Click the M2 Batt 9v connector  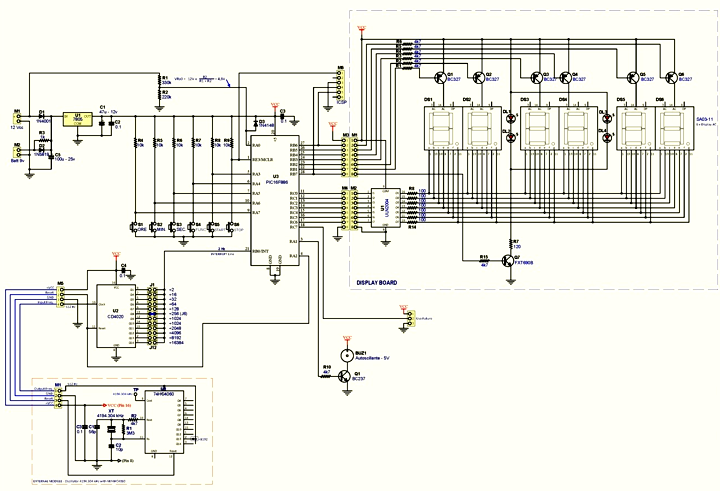[x=18, y=153]
